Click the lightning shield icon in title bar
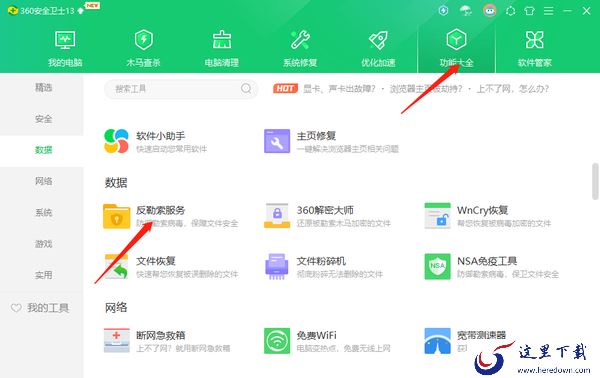600x378 pixels. click(x=443, y=10)
